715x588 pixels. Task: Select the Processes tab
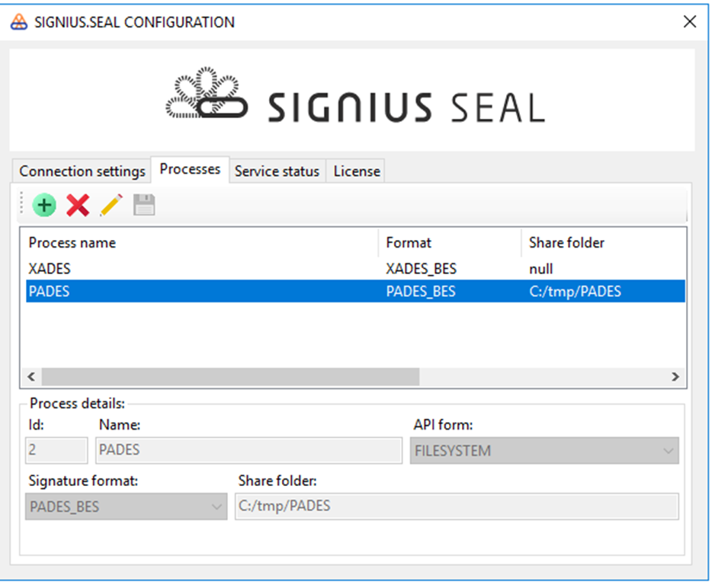click(190, 169)
